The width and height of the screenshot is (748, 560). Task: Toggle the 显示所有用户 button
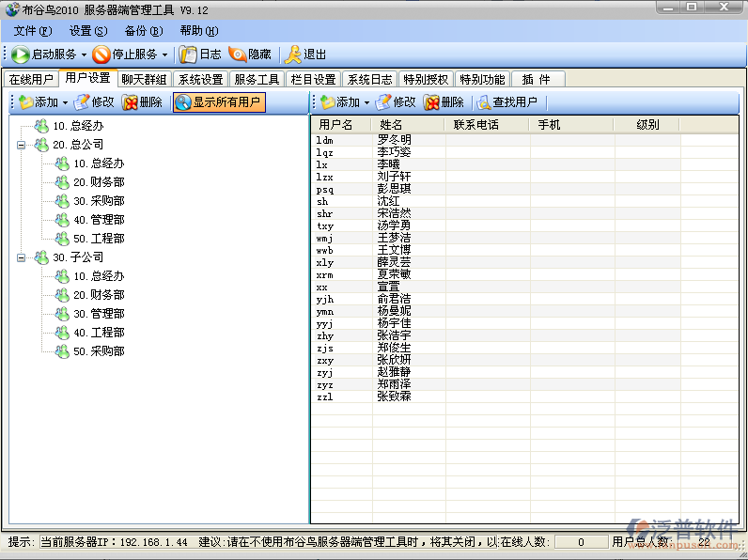pyautogui.click(x=219, y=102)
